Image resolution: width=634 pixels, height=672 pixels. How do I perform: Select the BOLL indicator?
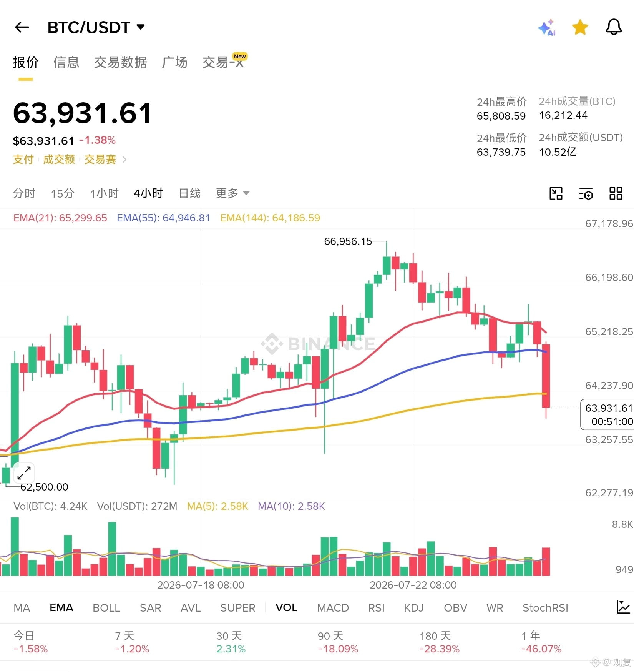click(x=106, y=608)
